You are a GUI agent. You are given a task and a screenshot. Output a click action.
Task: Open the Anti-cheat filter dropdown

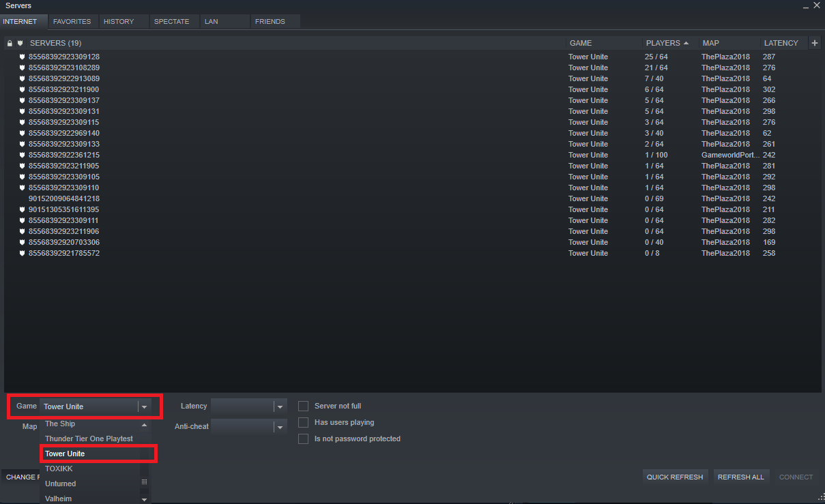click(248, 427)
